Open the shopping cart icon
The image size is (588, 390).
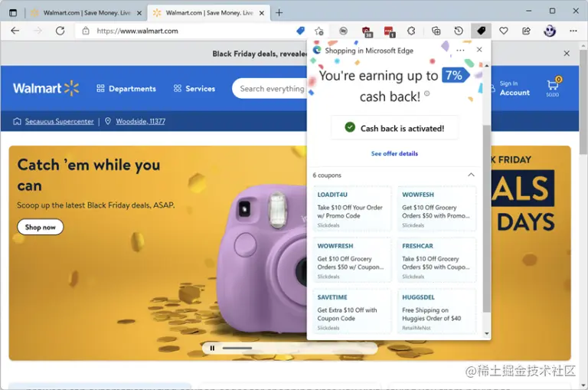pos(553,87)
